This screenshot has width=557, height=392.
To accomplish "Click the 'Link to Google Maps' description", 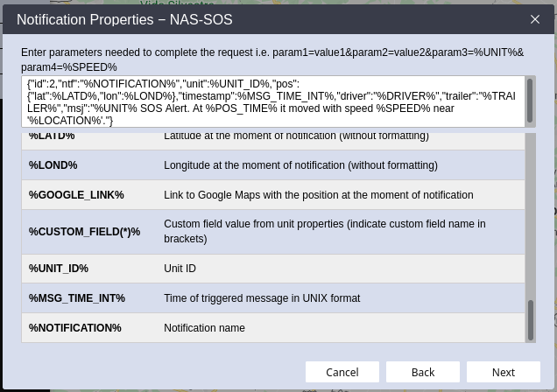I will coord(318,195).
